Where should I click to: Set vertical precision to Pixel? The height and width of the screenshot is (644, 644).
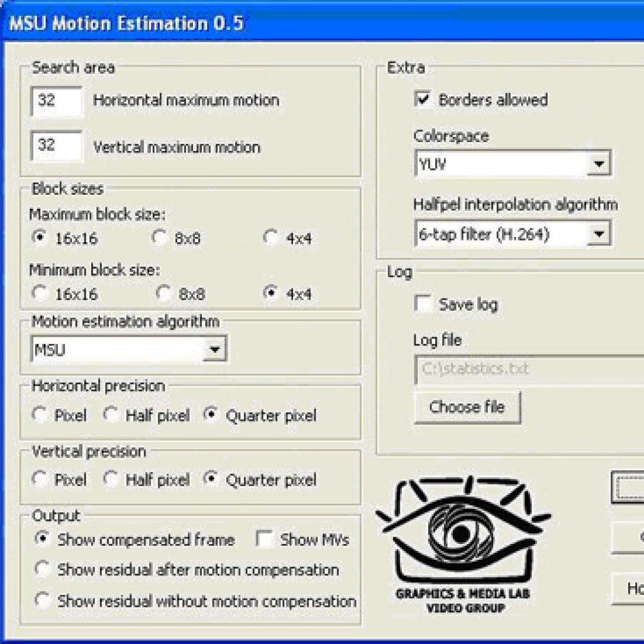tap(40, 479)
